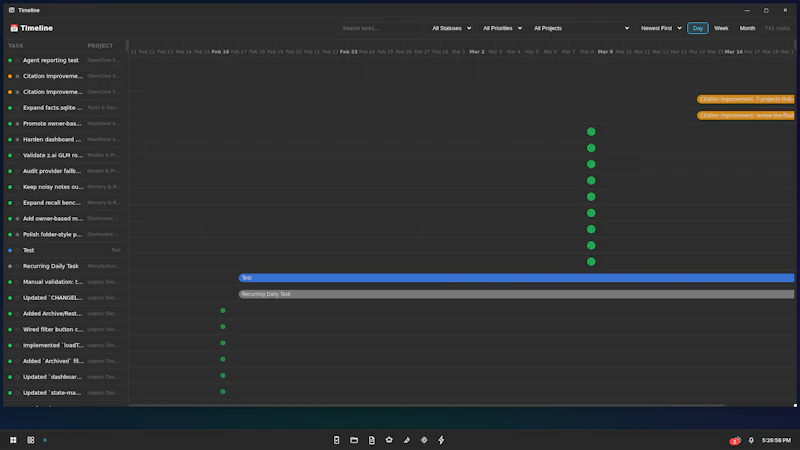This screenshot has height=450, width=800.
Task: Open the device icon in taskbar center
Action: (x=336, y=440)
